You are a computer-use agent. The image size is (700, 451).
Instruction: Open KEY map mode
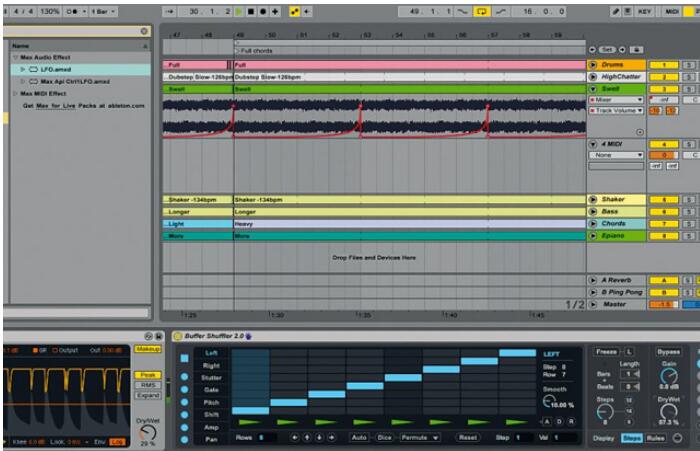click(x=644, y=12)
